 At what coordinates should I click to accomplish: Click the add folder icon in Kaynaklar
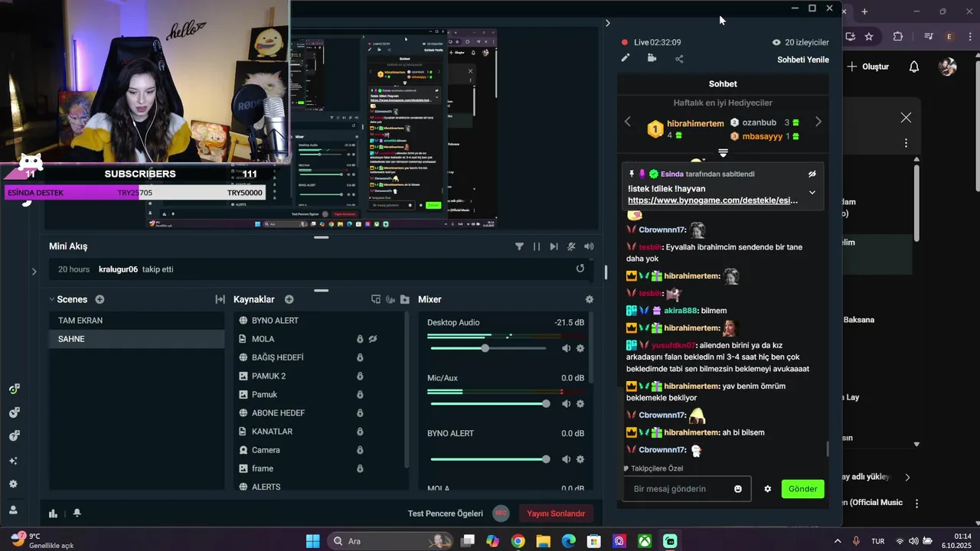click(x=404, y=299)
